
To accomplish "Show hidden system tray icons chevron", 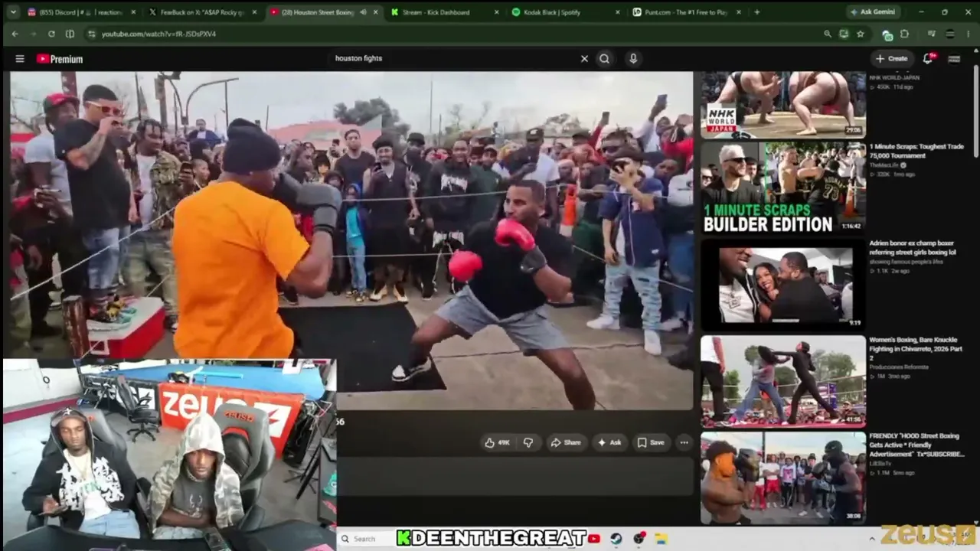I will tap(872, 539).
